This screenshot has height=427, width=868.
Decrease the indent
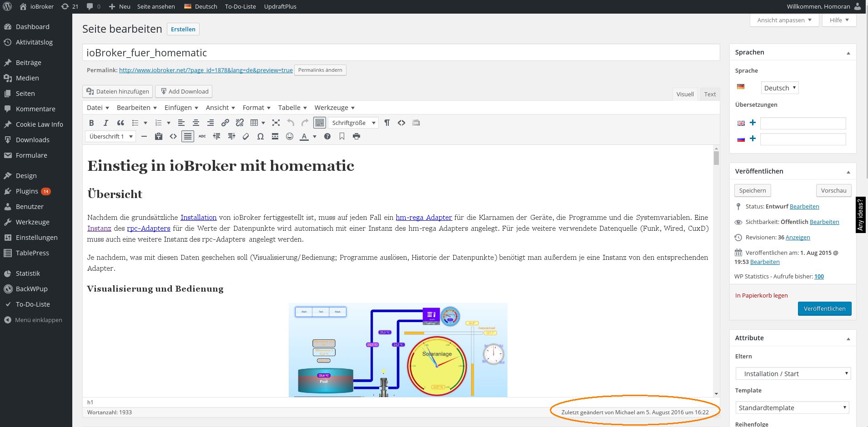point(217,136)
